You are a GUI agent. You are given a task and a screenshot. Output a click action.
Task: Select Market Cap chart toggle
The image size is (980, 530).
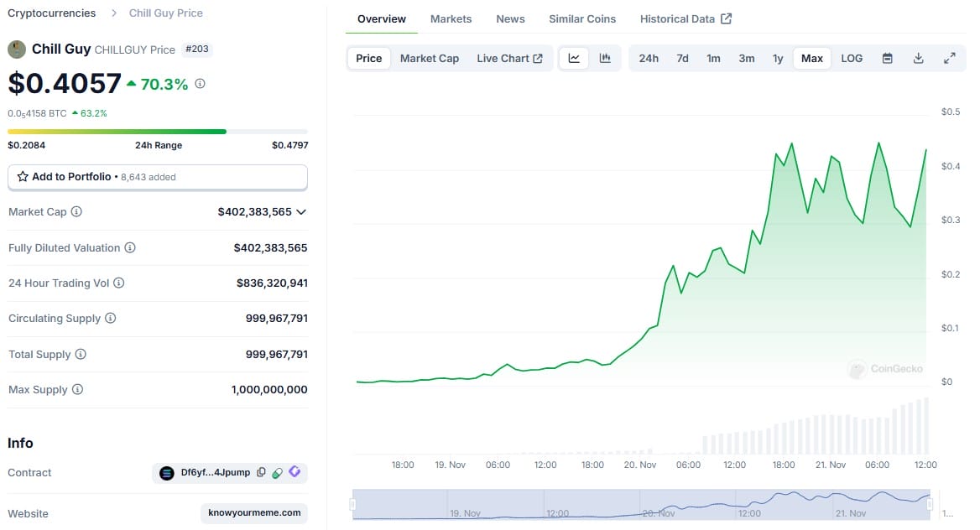pyautogui.click(x=430, y=58)
